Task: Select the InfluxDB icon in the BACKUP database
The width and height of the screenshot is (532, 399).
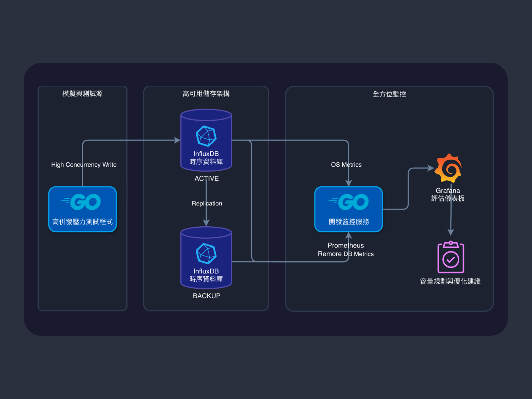Action: click(x=206, y=254)
